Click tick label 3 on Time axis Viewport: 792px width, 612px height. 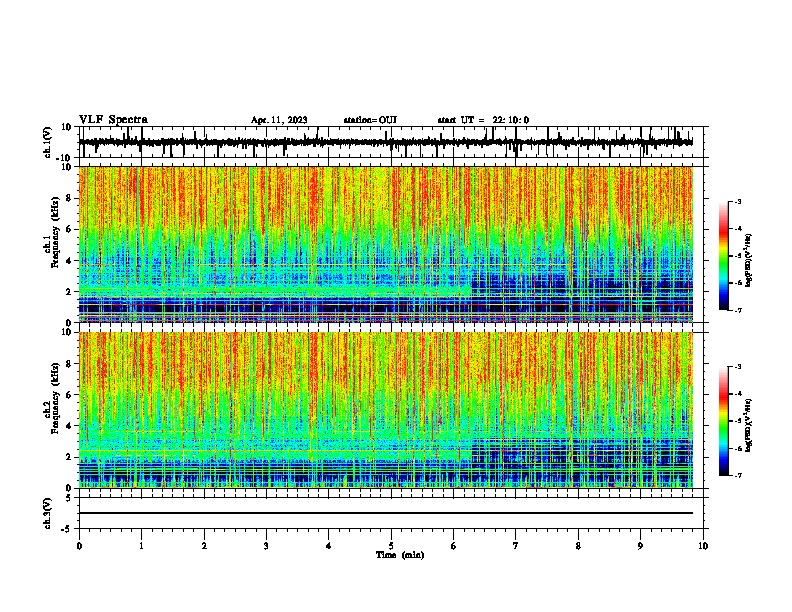[266, 546]
